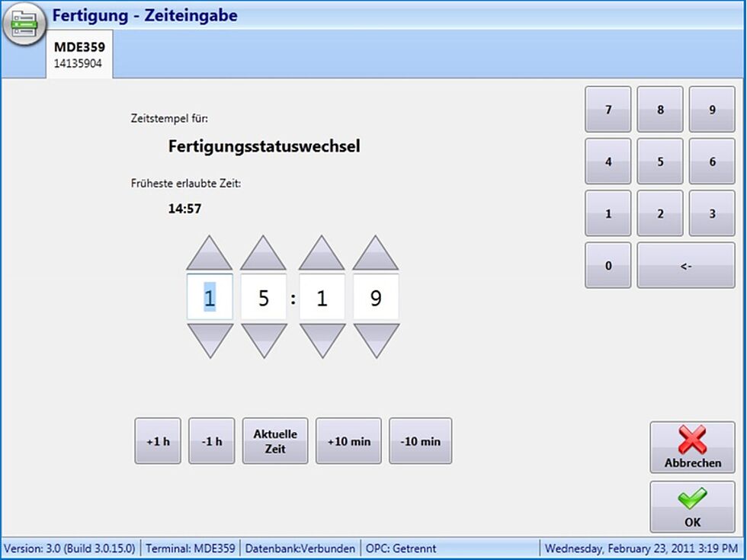Click the Fertigung app icon in title bar
This screenshot has height=560, width=747.
pyautogui.click(x=25, y=24)
